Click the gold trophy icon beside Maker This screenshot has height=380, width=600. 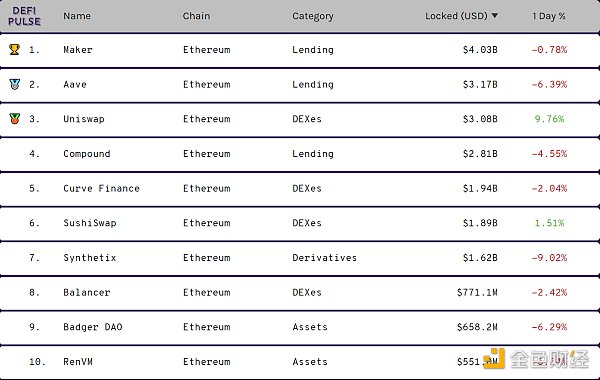[x=14, y=49]
